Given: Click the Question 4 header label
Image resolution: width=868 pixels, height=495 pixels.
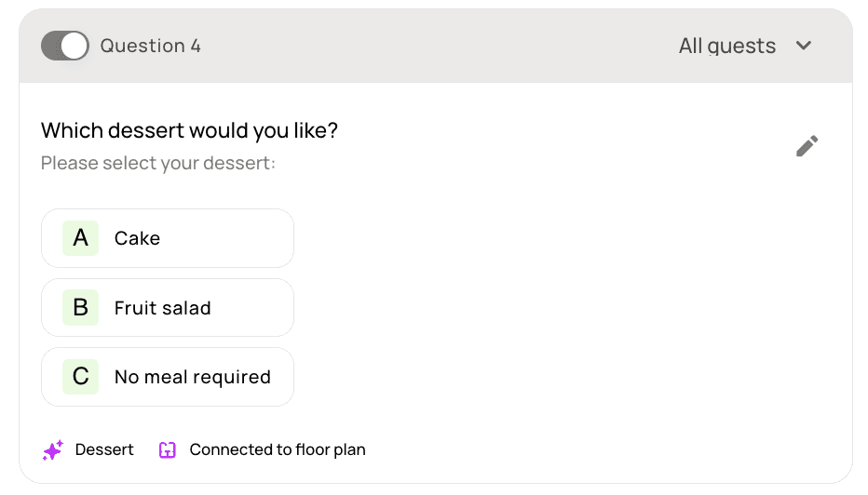Looking at the screenshot, I should pos(150,46).
